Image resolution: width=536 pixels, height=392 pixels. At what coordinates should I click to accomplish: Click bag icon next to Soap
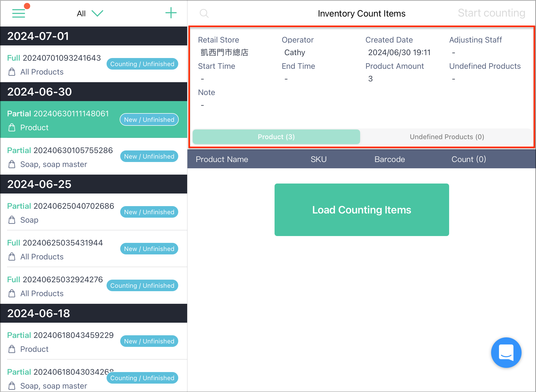pyautogui.click(x=12, y=220)
